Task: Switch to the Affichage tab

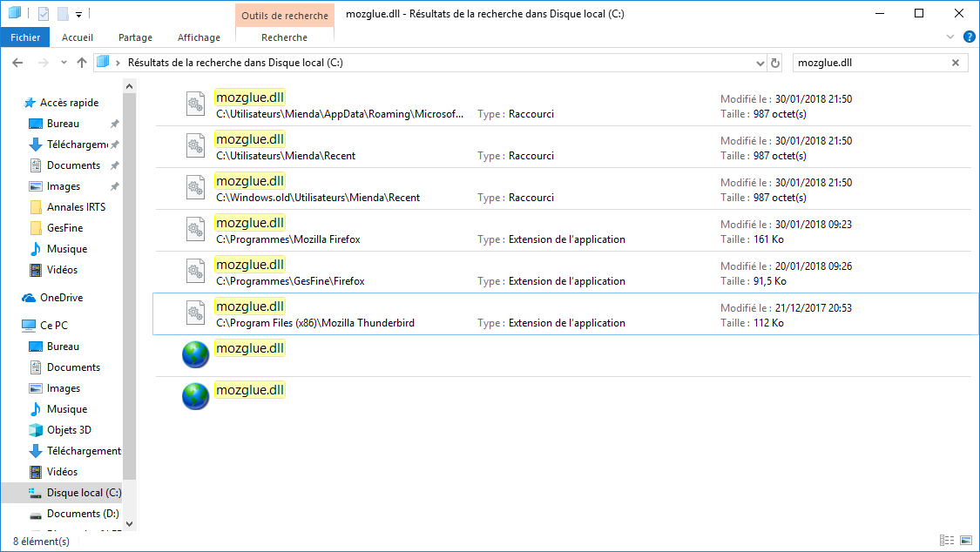Action: [x=199, y=37]
